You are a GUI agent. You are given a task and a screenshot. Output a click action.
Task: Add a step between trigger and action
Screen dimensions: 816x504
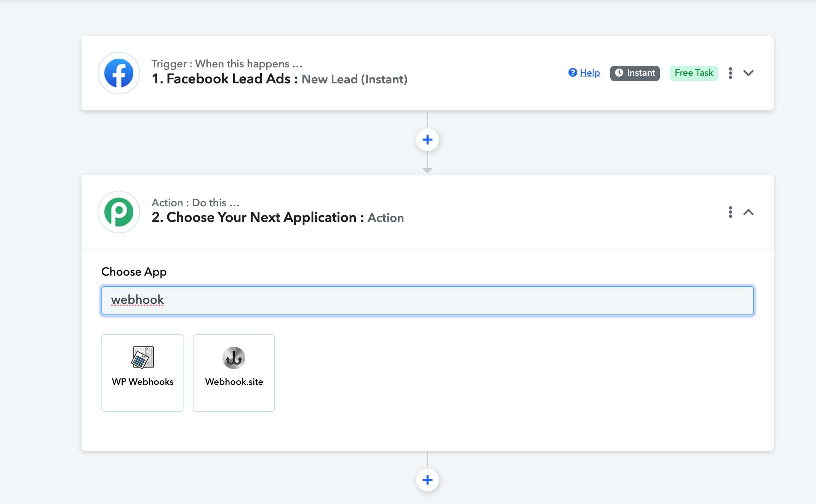point(427,140)
